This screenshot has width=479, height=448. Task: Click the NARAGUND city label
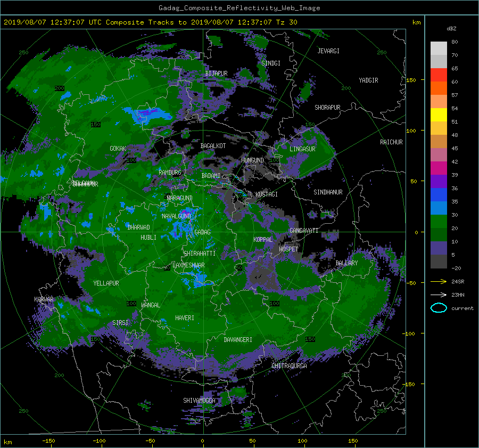click(180, 198)
